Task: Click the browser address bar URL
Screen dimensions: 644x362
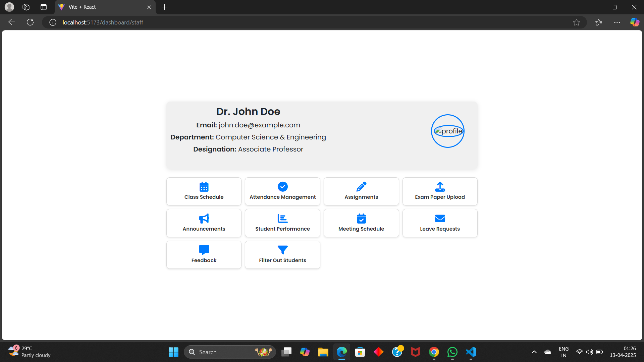Action: pyautogui.click(x=103, y=22)
